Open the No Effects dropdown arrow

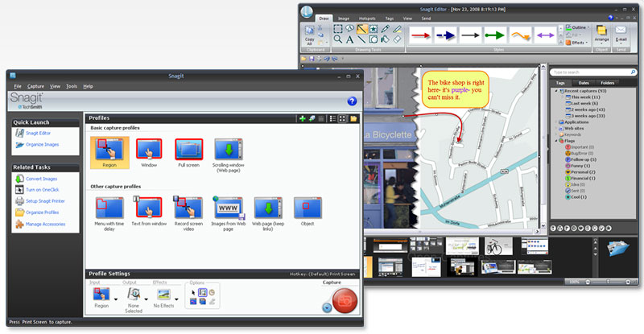click(x=176, y=299)
